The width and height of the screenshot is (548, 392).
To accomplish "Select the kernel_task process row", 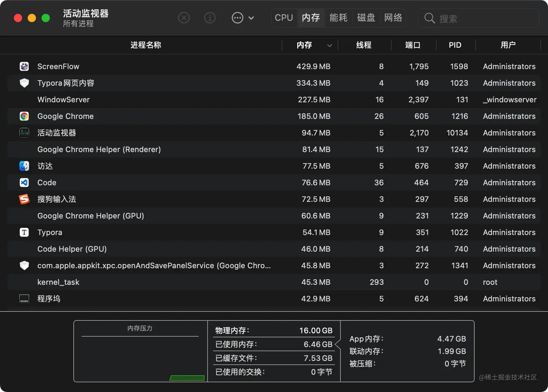I will click(274, 282).
